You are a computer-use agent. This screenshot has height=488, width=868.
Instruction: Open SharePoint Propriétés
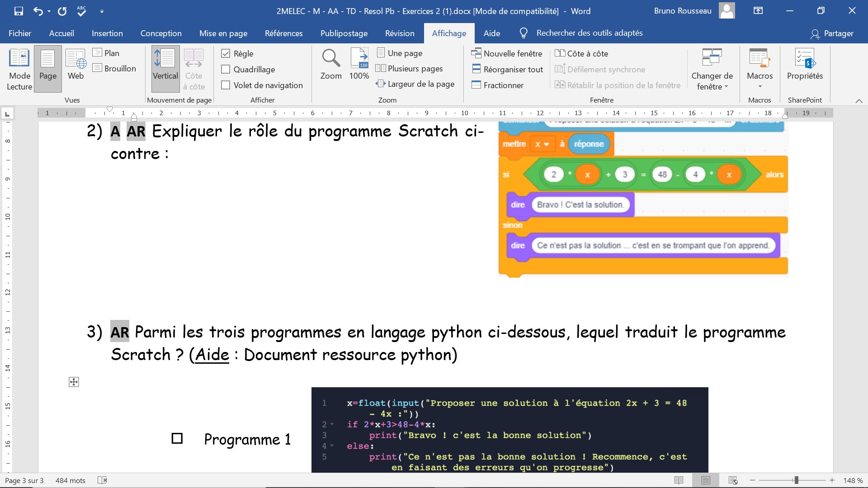click(x=805, y=65)
